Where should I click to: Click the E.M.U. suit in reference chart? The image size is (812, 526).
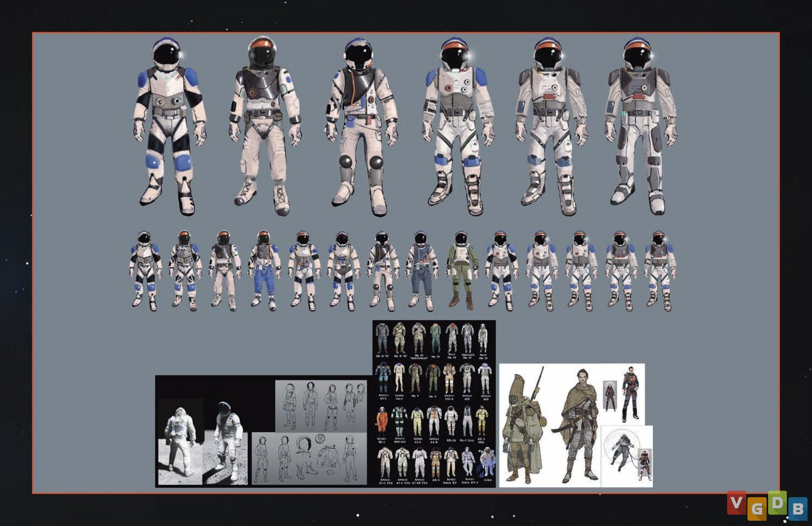coord(487,463)
